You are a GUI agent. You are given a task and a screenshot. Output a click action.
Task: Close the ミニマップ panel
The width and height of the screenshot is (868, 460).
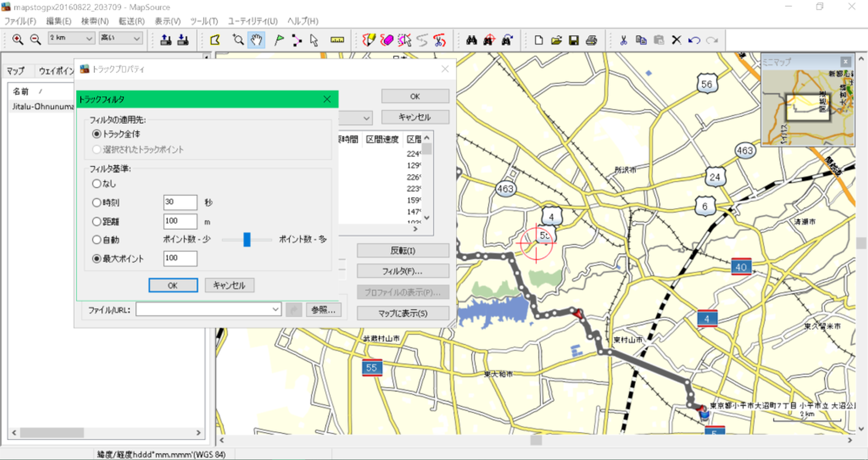point(845,61)
